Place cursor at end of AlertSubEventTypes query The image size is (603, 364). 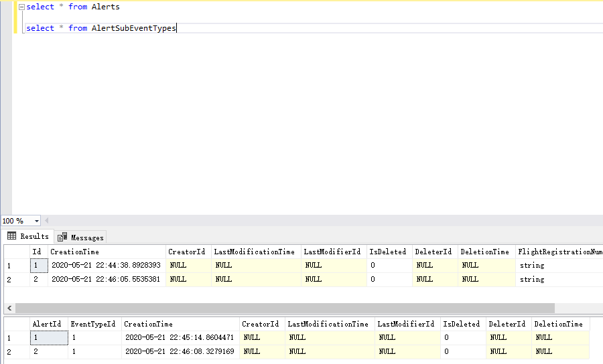[x=176, y=28]
